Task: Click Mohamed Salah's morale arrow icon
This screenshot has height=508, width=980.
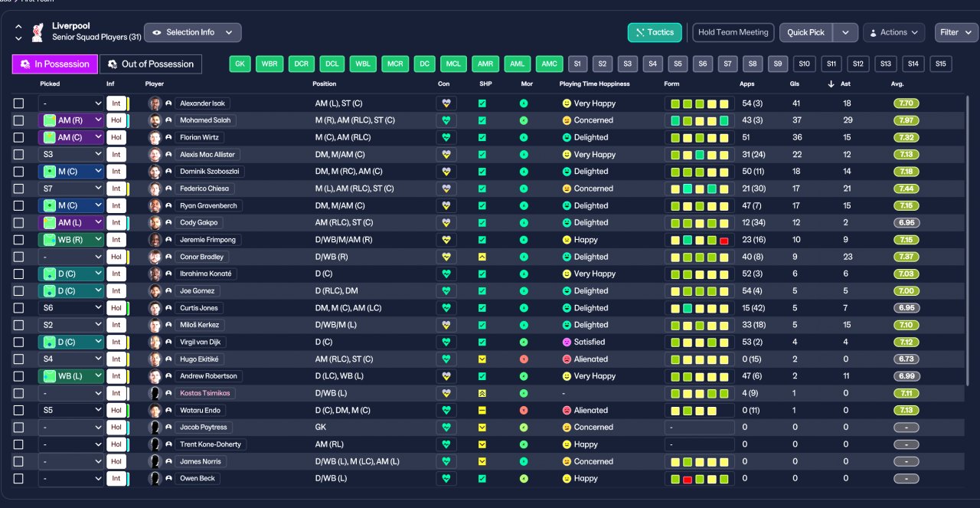Action: (524, 120)
